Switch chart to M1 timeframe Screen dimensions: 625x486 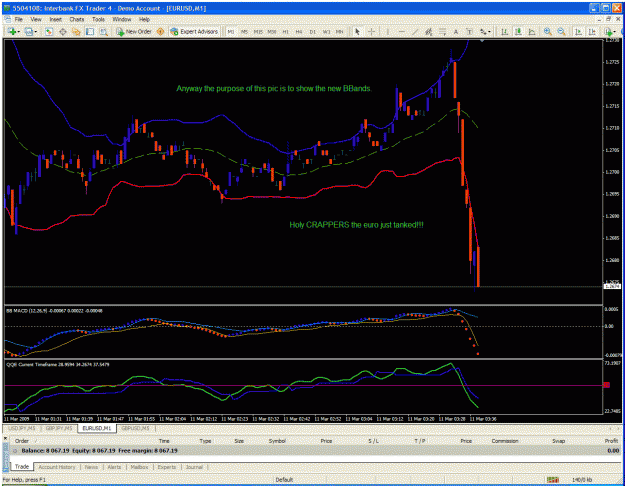coord(230,31)
